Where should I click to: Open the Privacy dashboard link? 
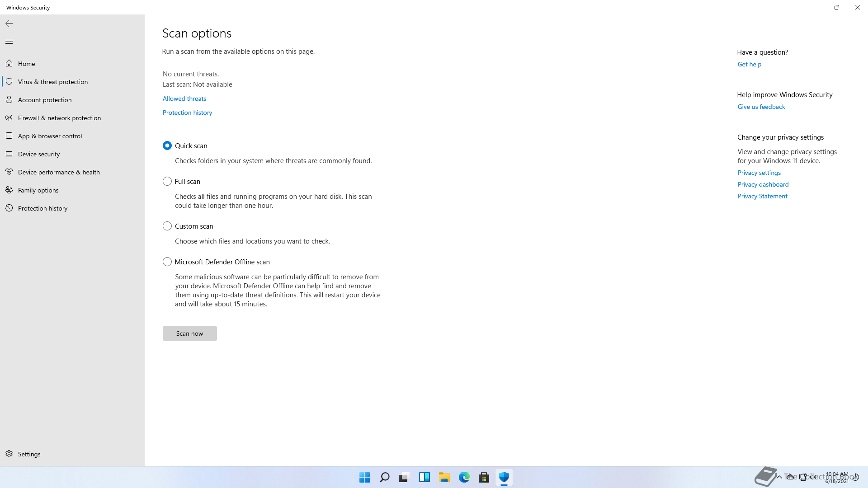pyautogui.click(x=763, y=184)
